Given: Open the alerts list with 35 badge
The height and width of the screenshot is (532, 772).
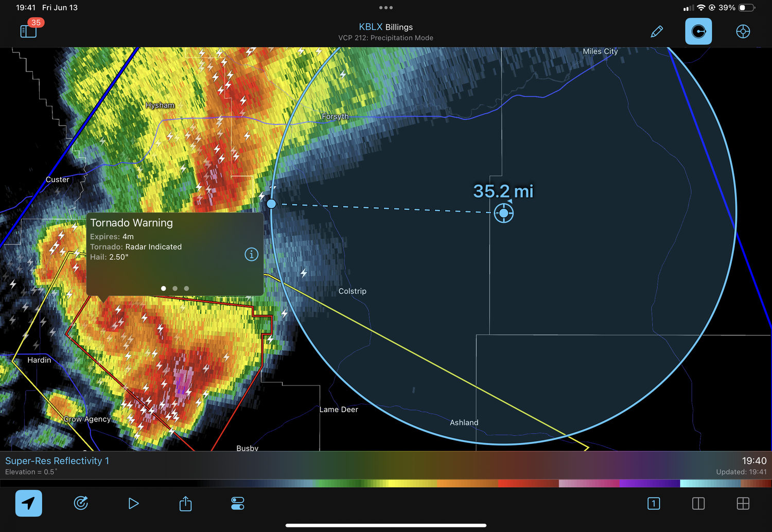Looking at the screenshot, I should (29, 31).
